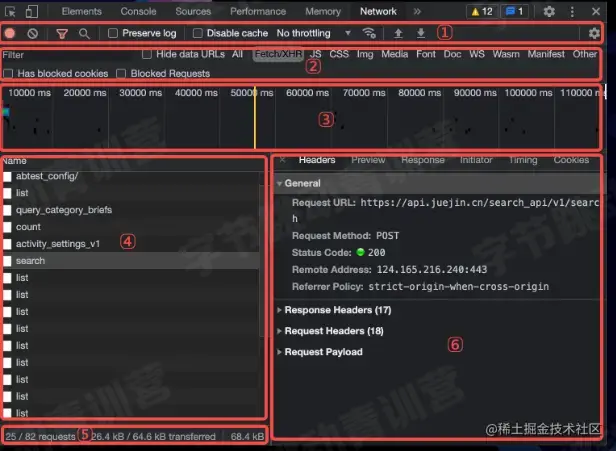Switch to the Elements tab
616x451 pixels.
[x=82, y=11]
